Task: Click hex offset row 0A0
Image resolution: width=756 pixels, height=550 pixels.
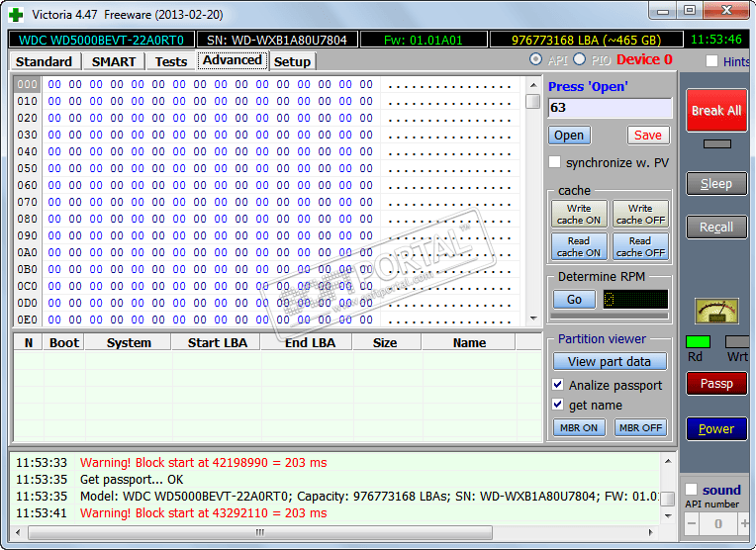Action: tap(27, 252)
